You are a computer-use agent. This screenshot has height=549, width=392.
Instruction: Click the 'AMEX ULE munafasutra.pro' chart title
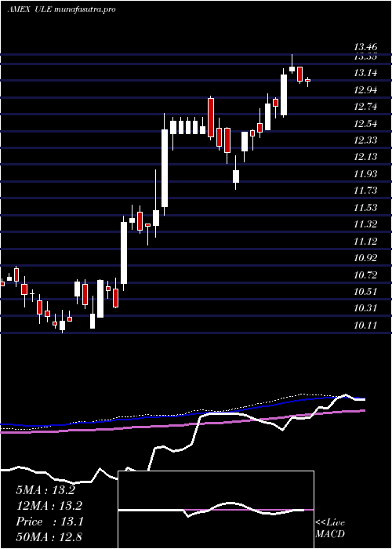[x=62, y=9]
